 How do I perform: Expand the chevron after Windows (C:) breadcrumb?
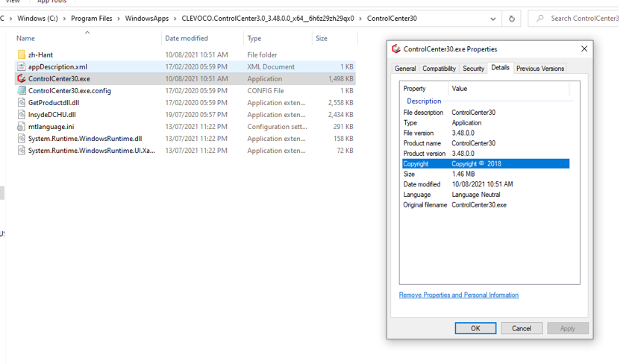(x=64, y=19)
